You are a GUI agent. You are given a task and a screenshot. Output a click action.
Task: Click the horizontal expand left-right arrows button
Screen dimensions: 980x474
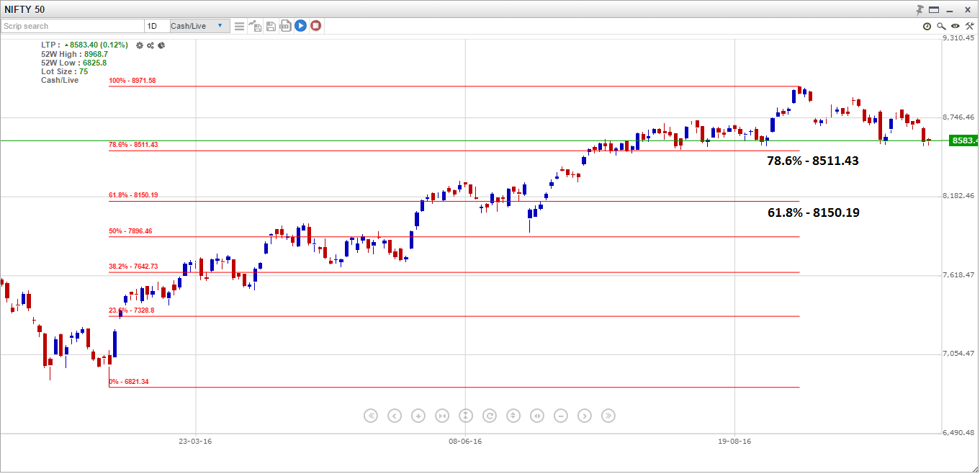point(537,416)
